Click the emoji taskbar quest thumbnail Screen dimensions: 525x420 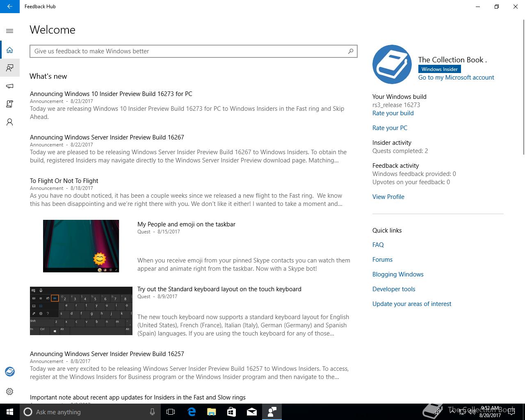(x=81, y=246)
